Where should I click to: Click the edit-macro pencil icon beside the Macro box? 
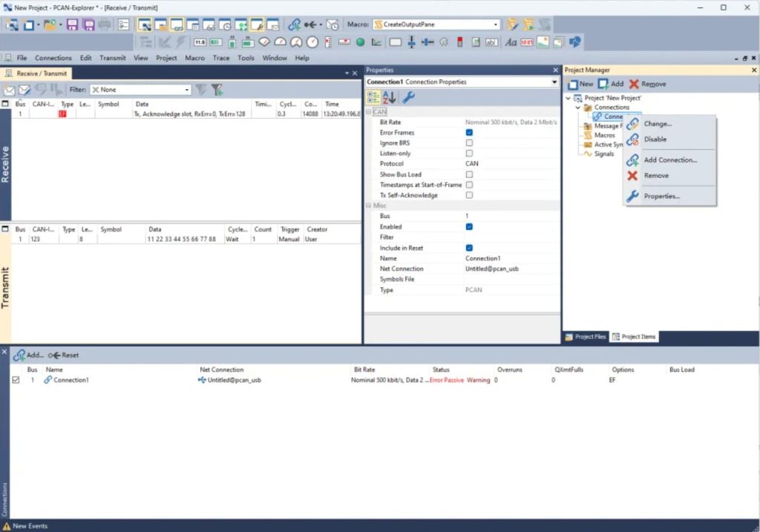(x=512, y=24)
